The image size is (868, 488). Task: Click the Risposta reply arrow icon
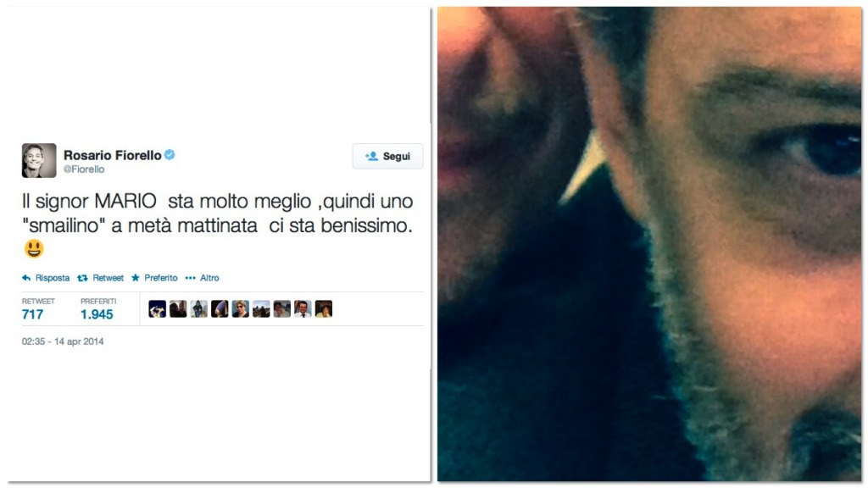pyautogui.click(x=26, y=278)
